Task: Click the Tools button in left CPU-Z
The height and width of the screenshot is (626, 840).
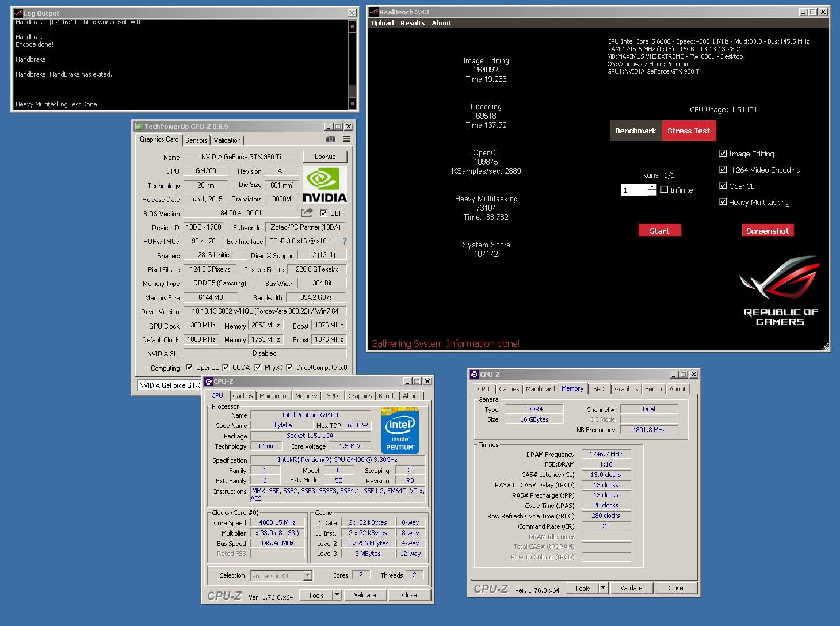Action: [316, 595]
